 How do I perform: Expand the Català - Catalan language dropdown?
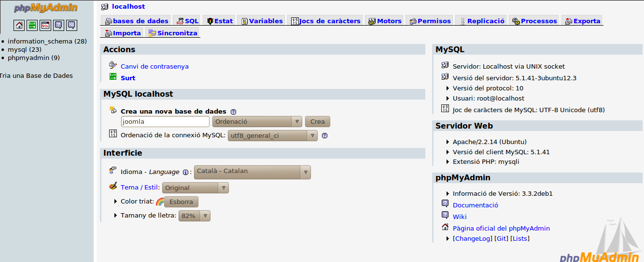(252, 172)
